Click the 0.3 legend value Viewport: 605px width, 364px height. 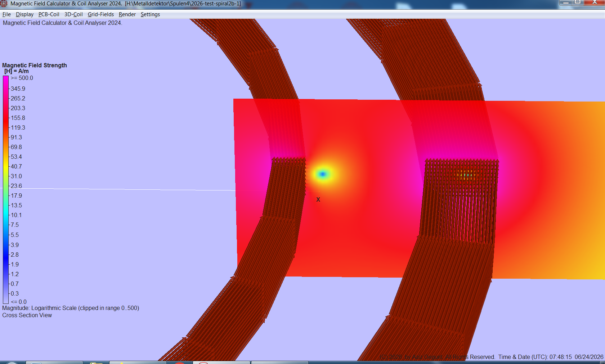tap(15, 293)
